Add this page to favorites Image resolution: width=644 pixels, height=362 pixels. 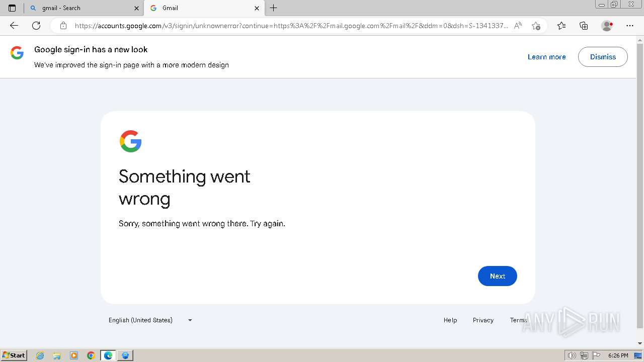[x=536, y=26]
